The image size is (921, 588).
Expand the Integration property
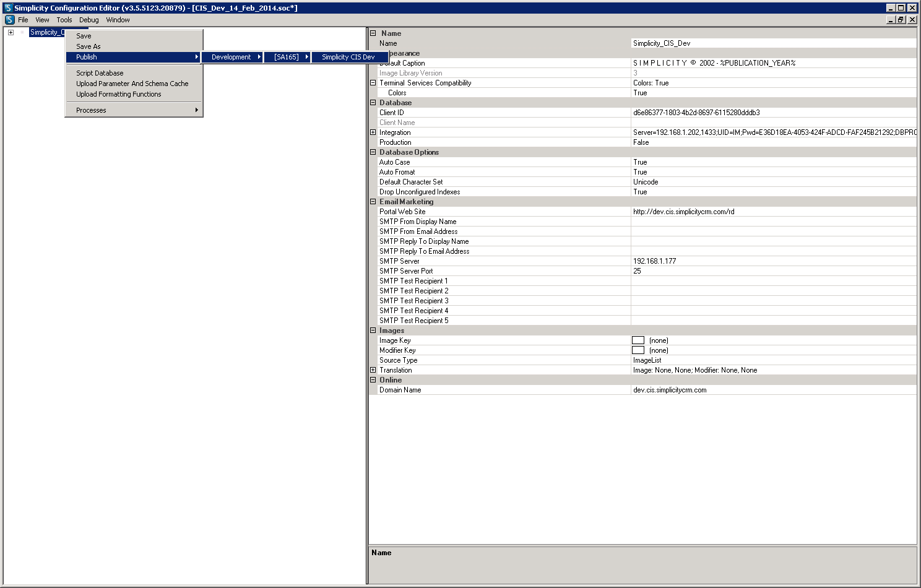[x=373, y=132]
